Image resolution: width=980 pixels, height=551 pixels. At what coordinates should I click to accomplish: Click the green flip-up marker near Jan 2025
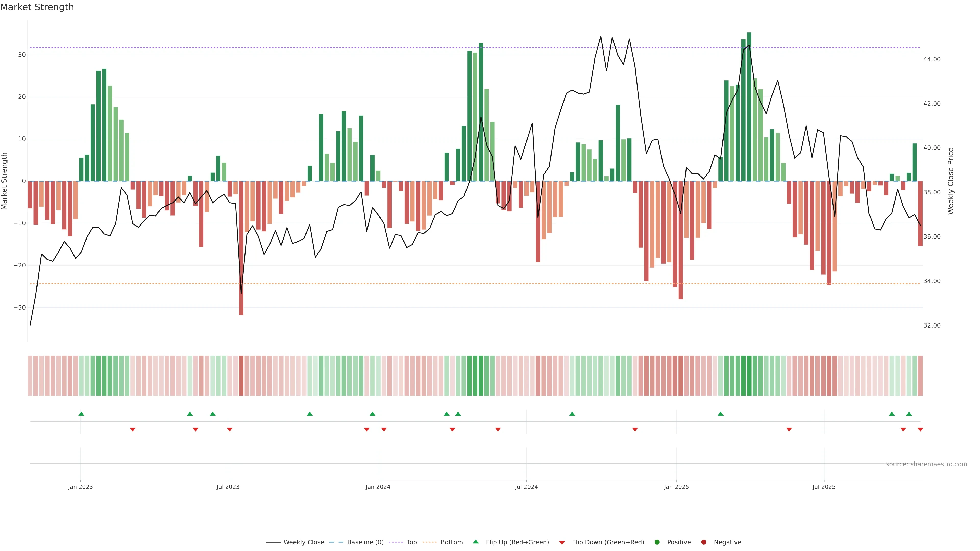pyautogui.click(x=720, y=414)
